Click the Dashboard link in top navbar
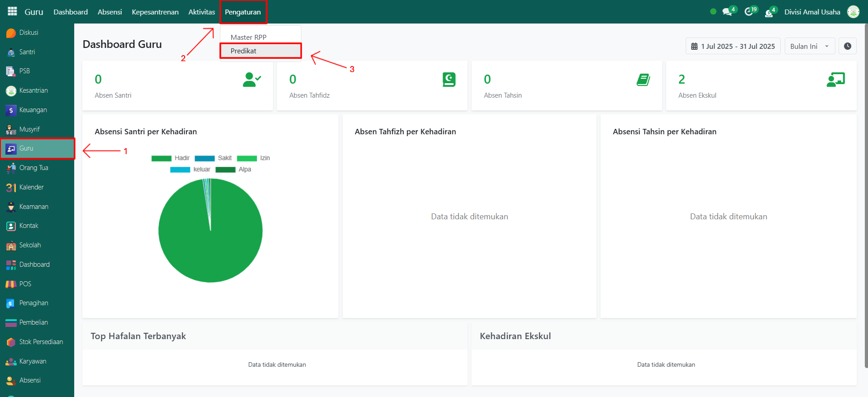The height and width of the screenshot is (397, 868). [x=71, y=12]
